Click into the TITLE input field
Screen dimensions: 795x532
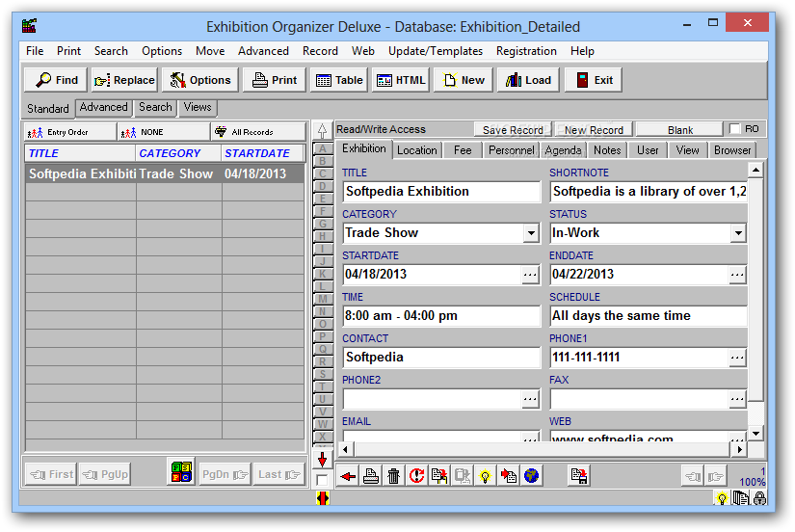[x=441, y=192]
